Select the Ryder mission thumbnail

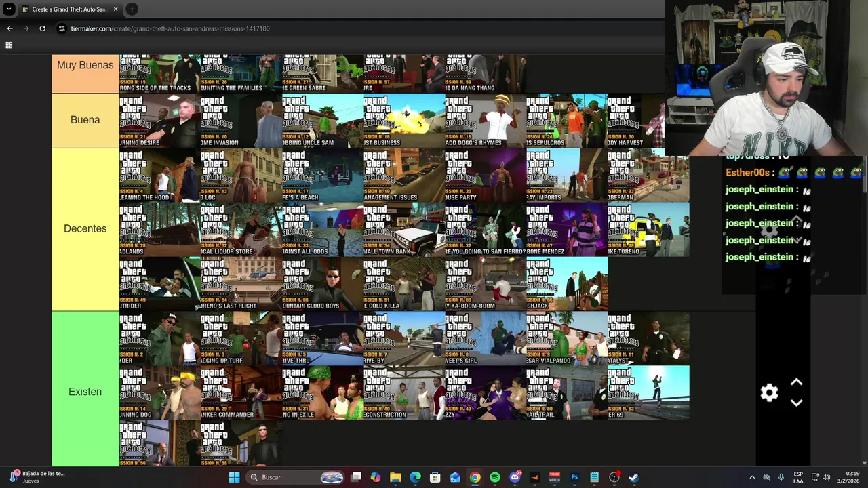(160, 338)
